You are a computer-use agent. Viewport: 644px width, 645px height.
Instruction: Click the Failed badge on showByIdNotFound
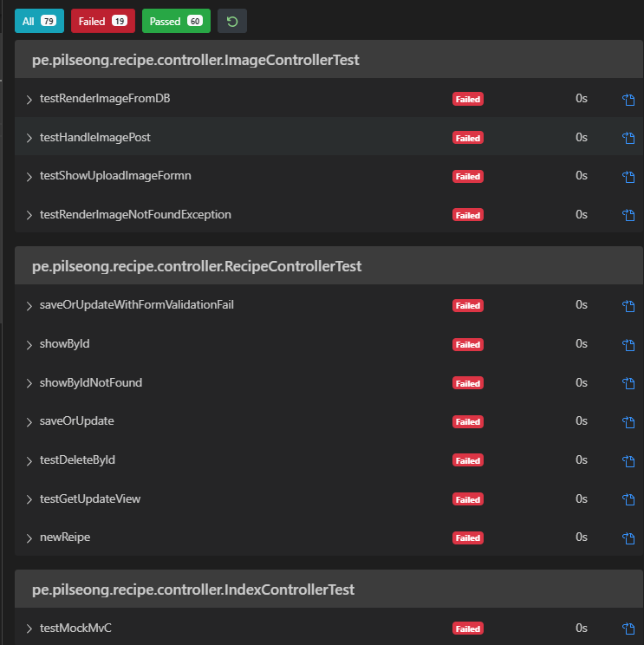[468, 383]
